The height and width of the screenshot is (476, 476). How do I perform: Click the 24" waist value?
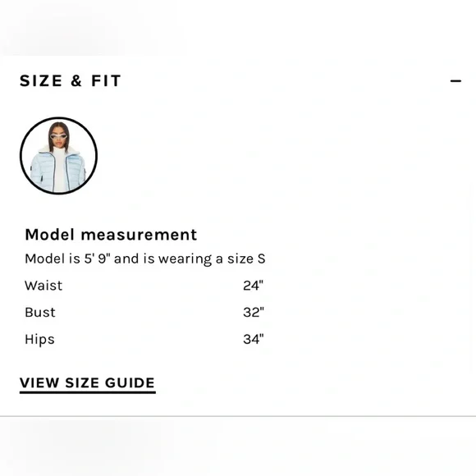click(253, 286)
